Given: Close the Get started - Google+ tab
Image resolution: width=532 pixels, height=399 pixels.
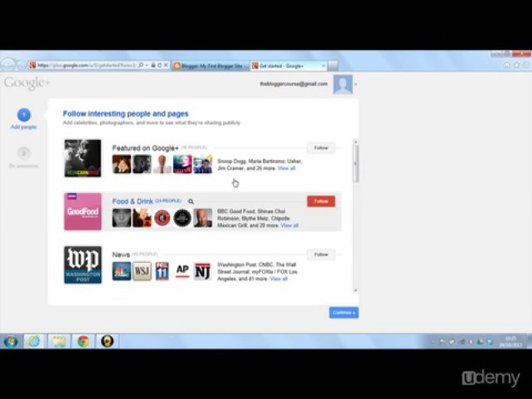Looking at the screenshot, I should [x=323, y=65].
